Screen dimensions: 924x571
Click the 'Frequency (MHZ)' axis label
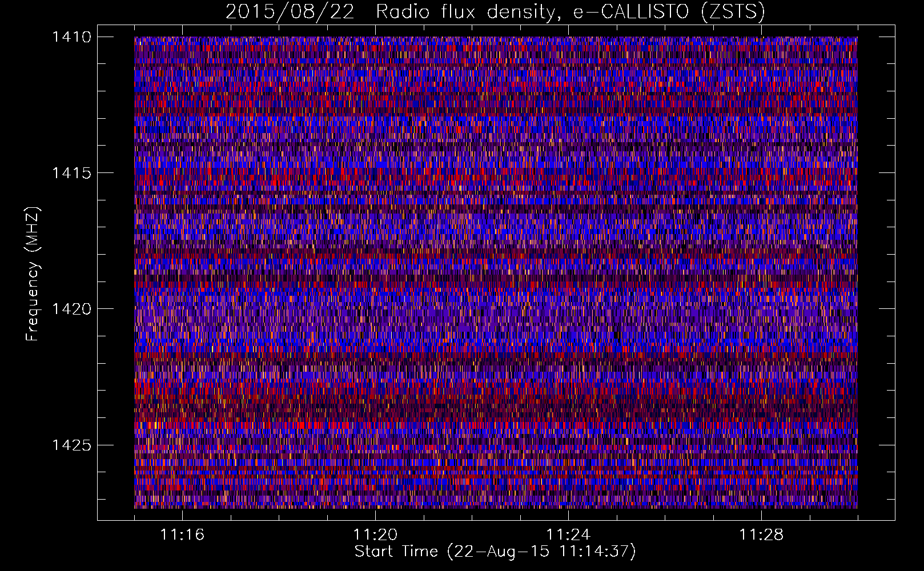coord(33,274)
